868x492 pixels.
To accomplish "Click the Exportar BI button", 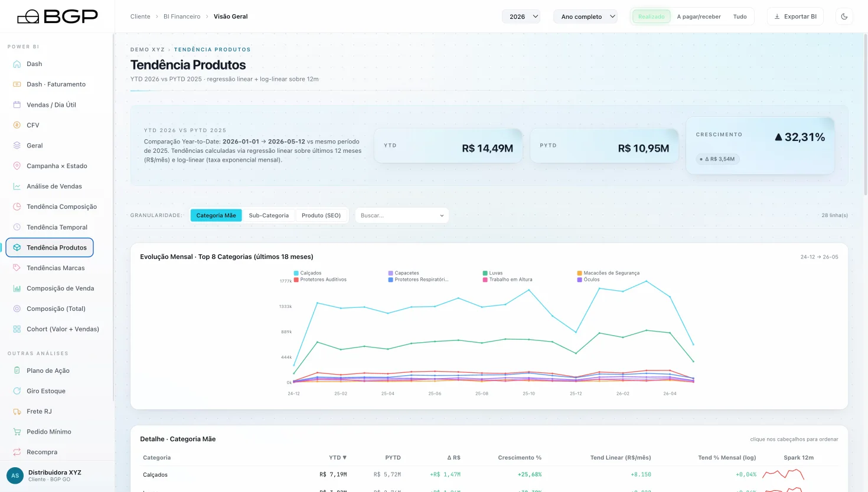I will click(795, 17).
